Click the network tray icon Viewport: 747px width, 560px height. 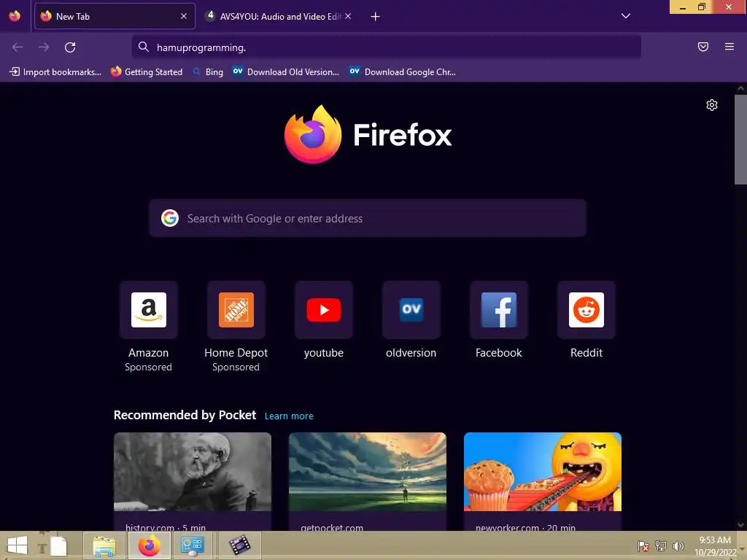(661, 546)
